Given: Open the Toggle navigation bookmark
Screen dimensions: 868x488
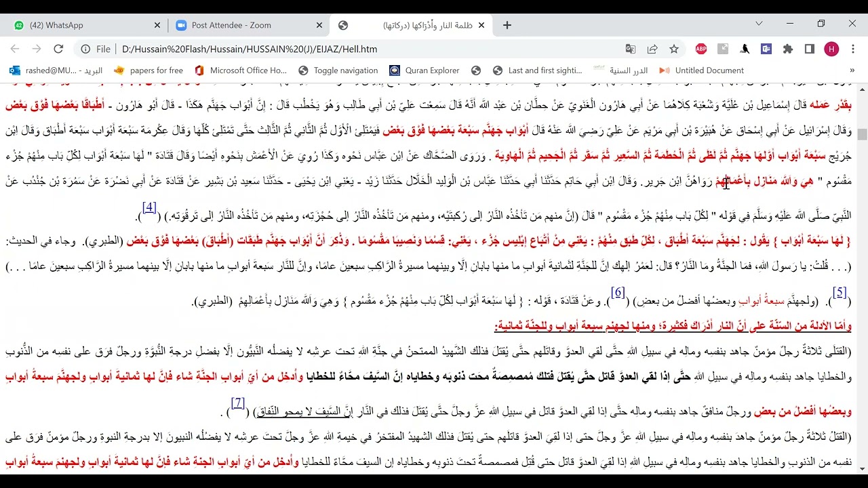Looking at the screenshot, I should point(338,70).
